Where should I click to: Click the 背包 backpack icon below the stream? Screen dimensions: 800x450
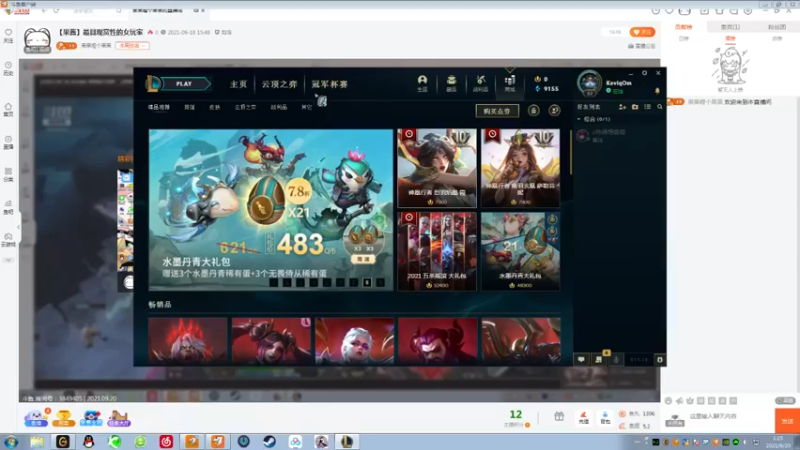605,418
